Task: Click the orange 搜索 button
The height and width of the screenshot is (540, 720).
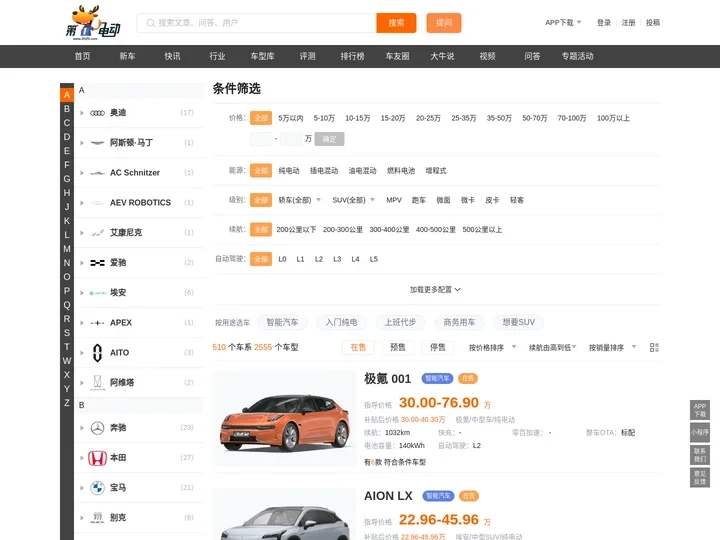Action: [396, 23]
